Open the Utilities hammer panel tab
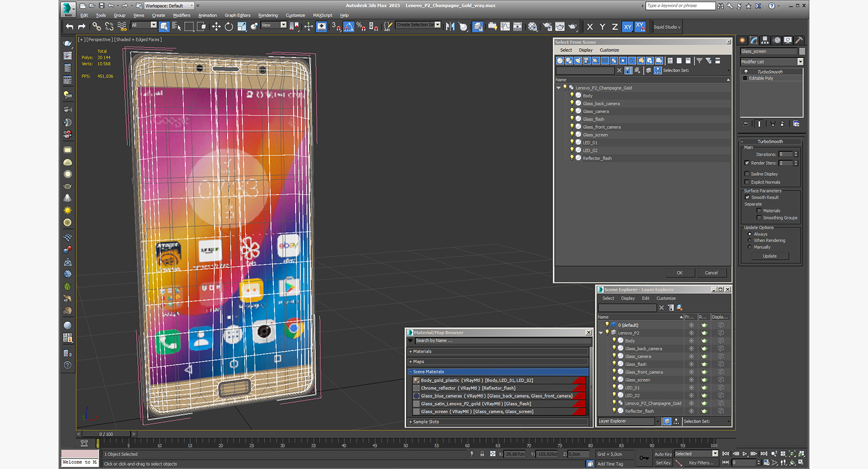The image size is (868, 469). coord(799,40)
